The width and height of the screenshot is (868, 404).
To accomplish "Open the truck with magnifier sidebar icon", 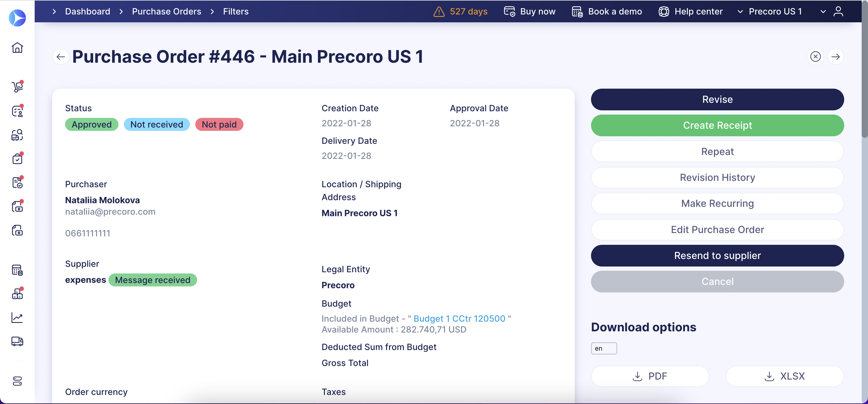I will click(17, 135).
